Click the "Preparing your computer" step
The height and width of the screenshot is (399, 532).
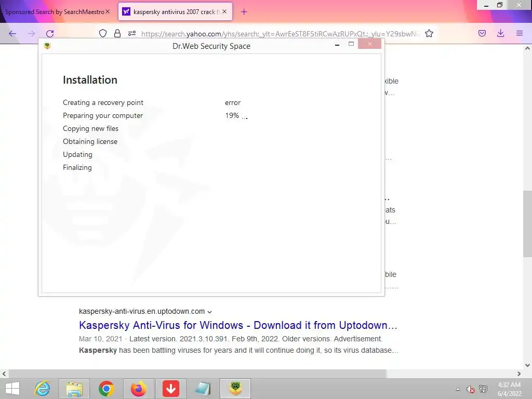coord(103,116)
